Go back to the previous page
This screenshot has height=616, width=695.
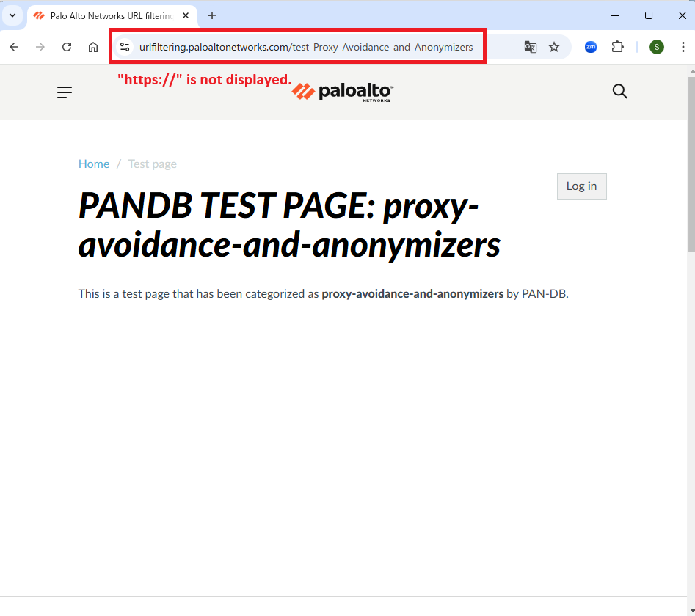tap(14, 47)
